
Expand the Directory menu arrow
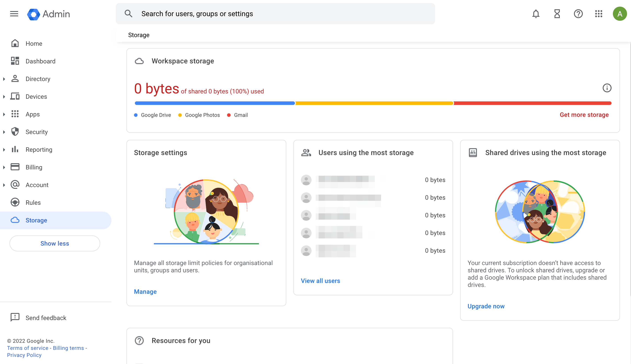pyautogui.click(x=4, y=79)
